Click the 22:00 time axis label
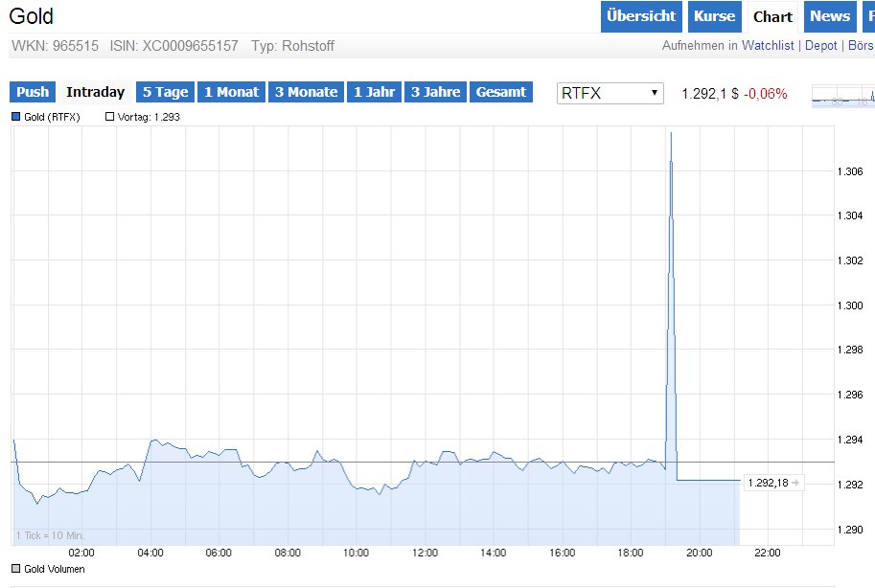The image size is (875, 588). coord(768,553)
